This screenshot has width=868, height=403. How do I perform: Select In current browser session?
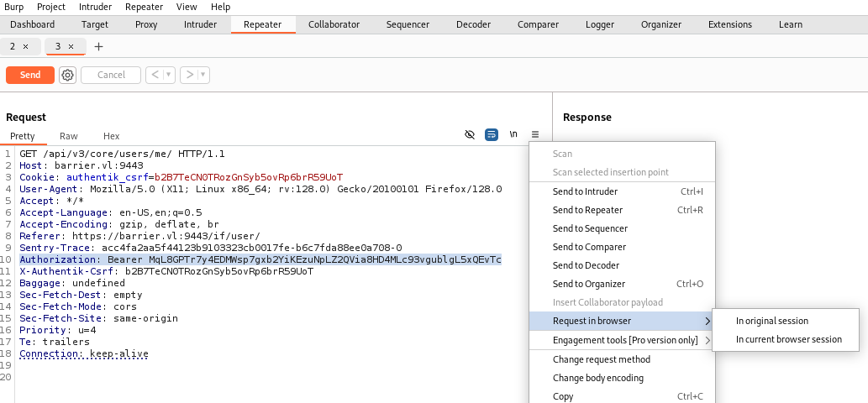tap(788, 339)
